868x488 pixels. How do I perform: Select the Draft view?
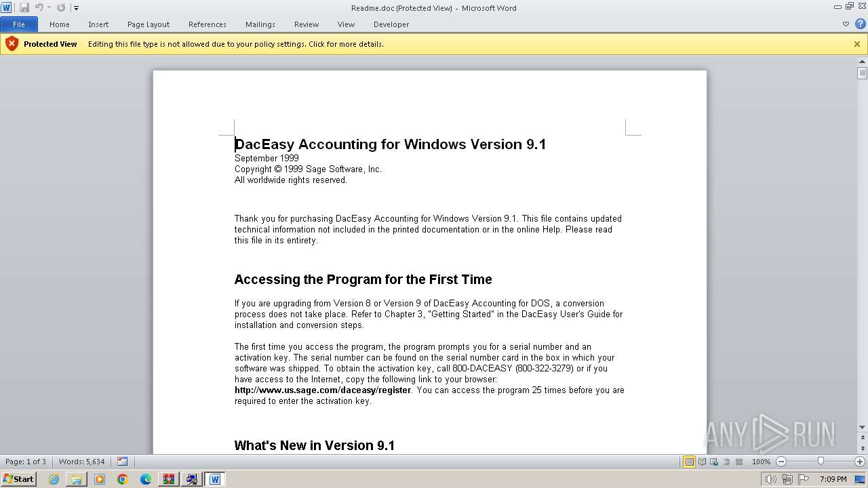(738, 462)
